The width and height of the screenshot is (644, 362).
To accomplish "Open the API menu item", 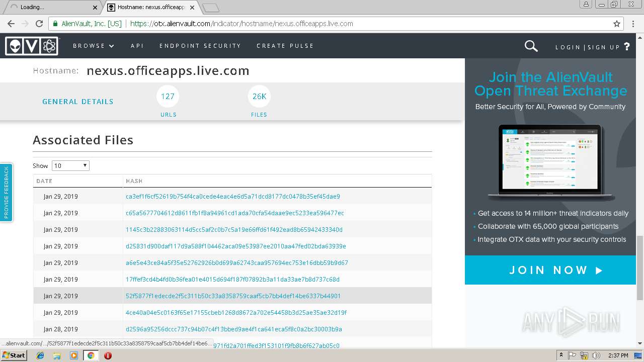I will tap(137, 46).
